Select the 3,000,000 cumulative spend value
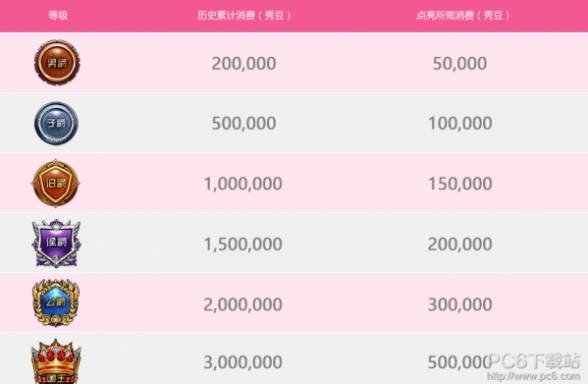Screen dimensions: 588x384 coord(243,362)
